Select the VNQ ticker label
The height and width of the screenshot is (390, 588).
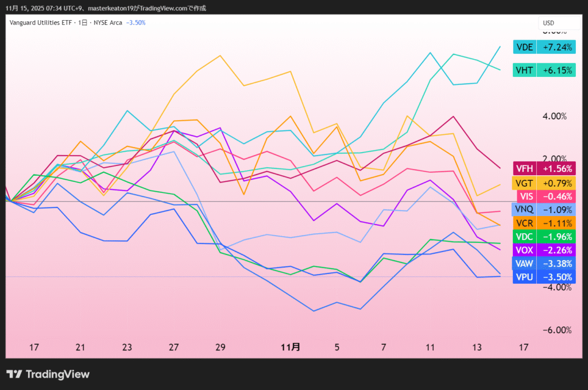pos(524,210)
